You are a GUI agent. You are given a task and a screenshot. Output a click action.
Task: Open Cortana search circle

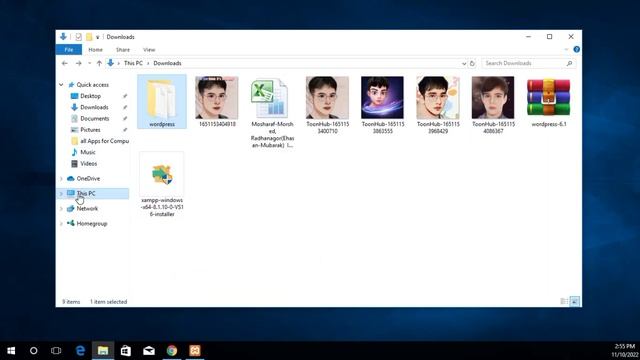coord(33,351)
